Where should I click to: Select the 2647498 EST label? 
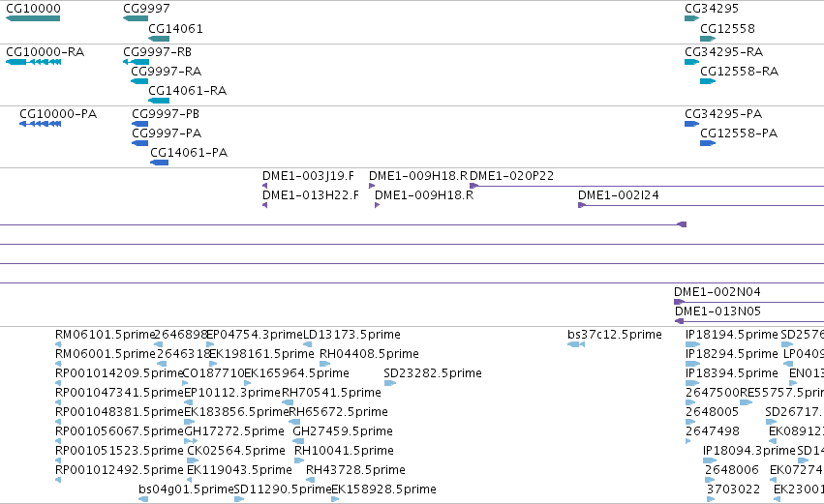713,431
